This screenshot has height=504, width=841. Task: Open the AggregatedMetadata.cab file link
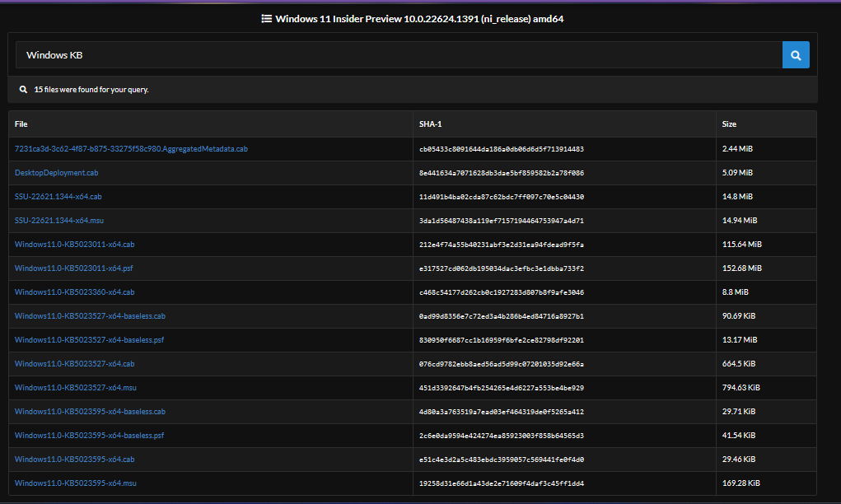pos(131,148)
